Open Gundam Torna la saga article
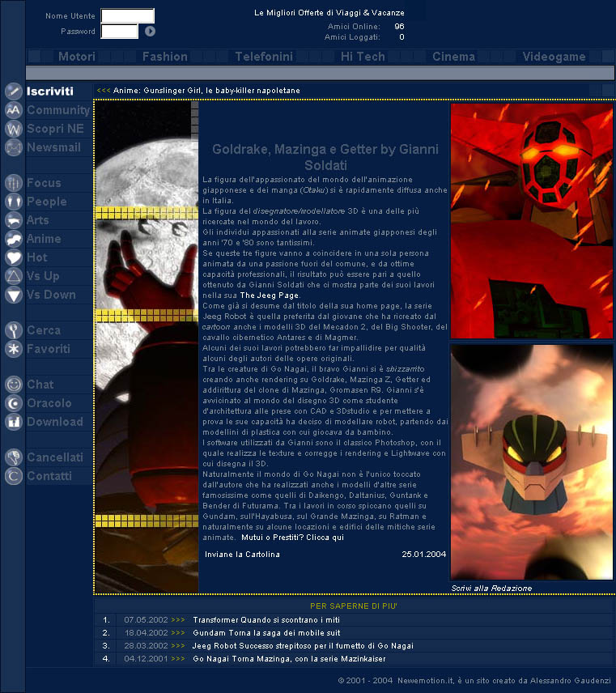The height and width of the screenshot is (693, 616). (266, 633)
